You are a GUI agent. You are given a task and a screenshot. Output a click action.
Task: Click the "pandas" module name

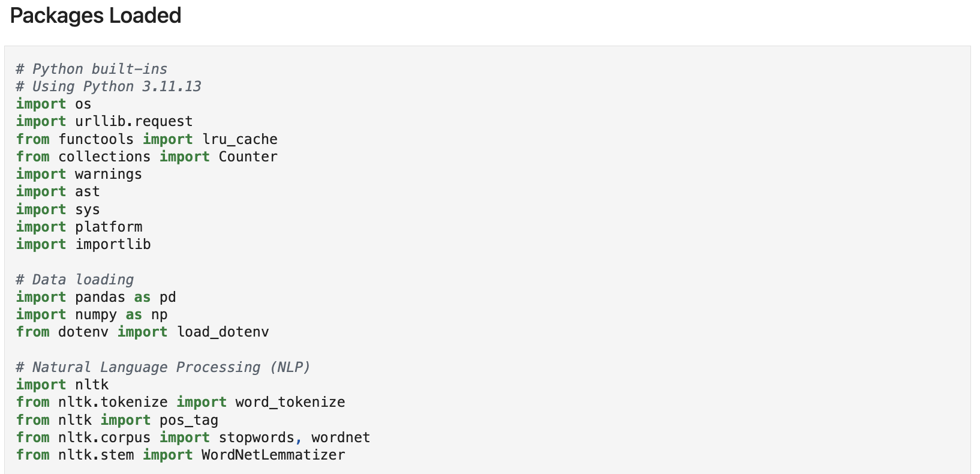click(x=100, y=297)
